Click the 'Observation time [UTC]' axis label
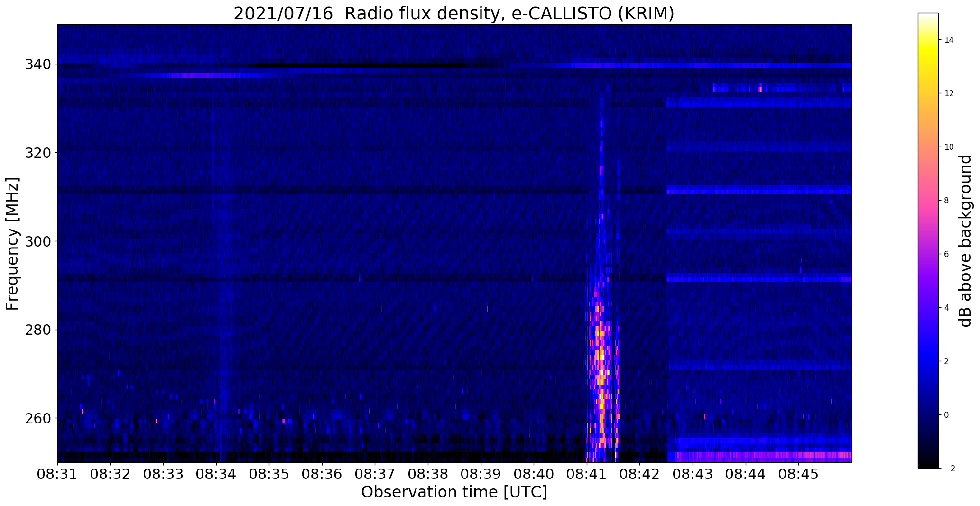 454,492
